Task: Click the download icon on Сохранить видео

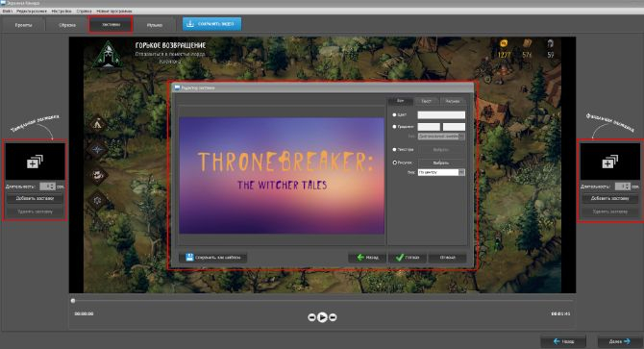Action: (190, 24)
